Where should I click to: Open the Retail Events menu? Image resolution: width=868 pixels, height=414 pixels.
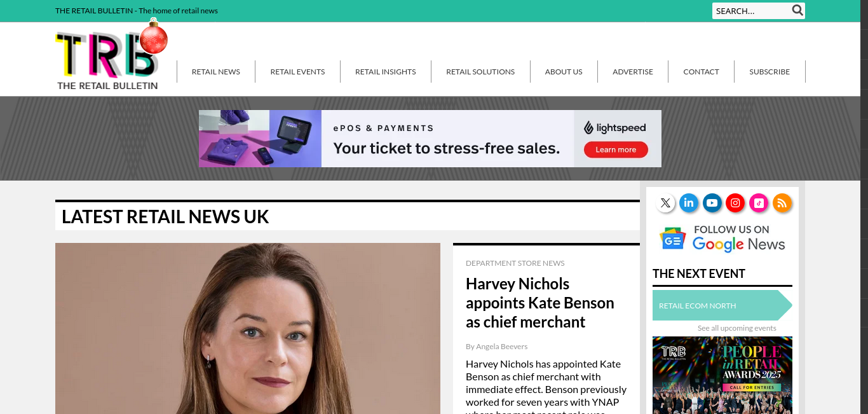coord(297,72)
